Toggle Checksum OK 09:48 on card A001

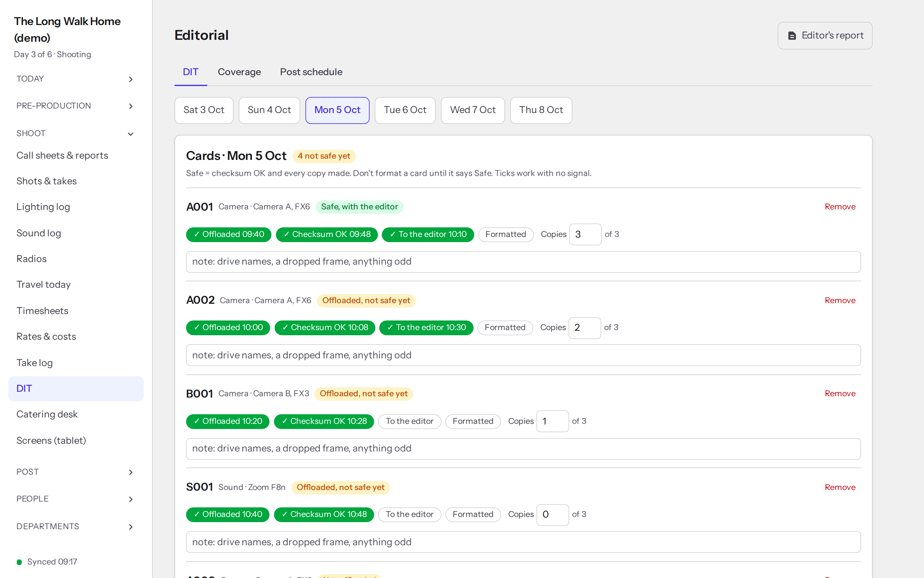[x=327, y=234]
